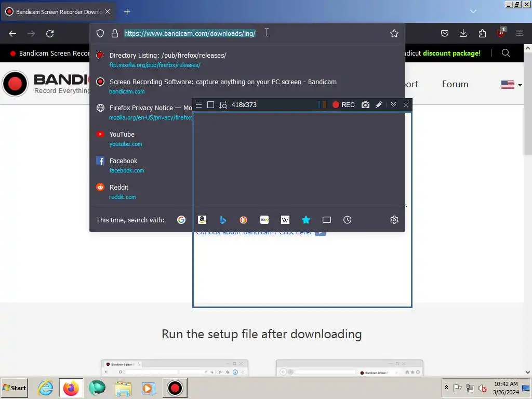
Task: Reload the page with refresh icon
Action: [50, 34]
